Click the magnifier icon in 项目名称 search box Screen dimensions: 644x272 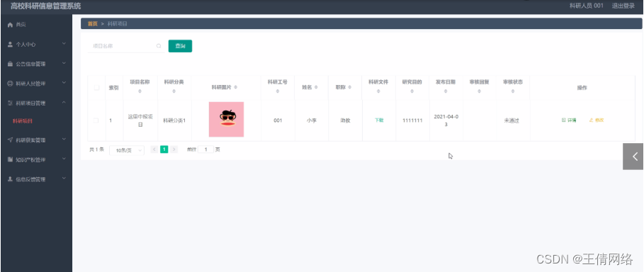[159, 46]
